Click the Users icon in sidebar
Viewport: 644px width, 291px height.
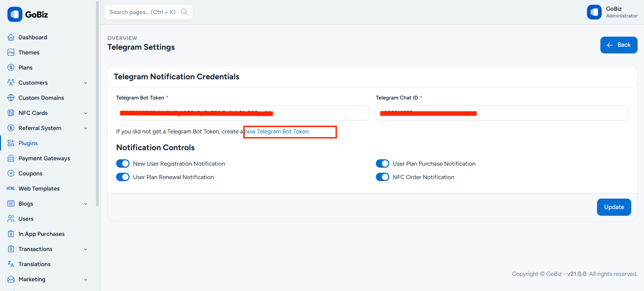tap(11, 219)
